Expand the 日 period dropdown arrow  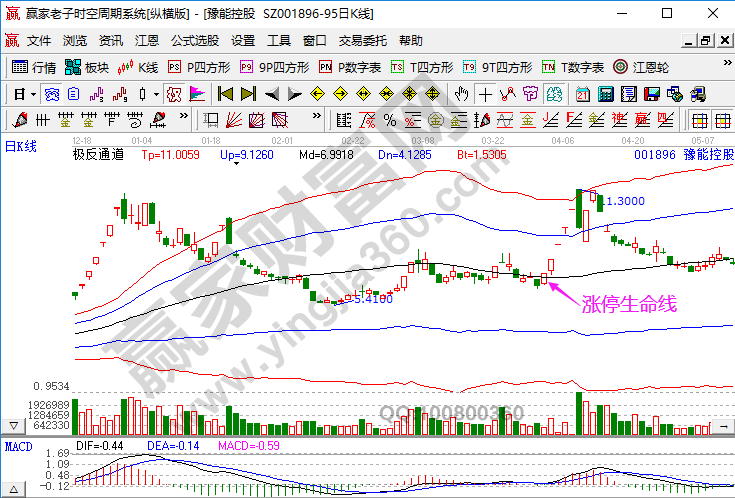point(33,94)
